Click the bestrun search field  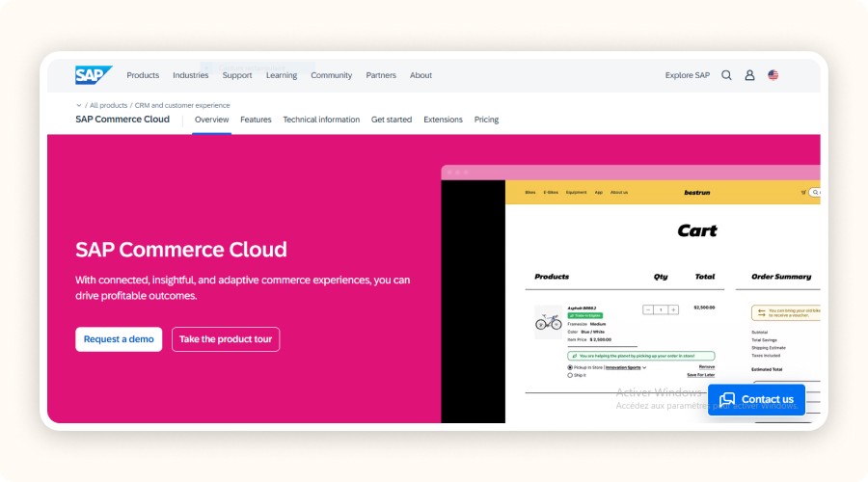(814, 193)
